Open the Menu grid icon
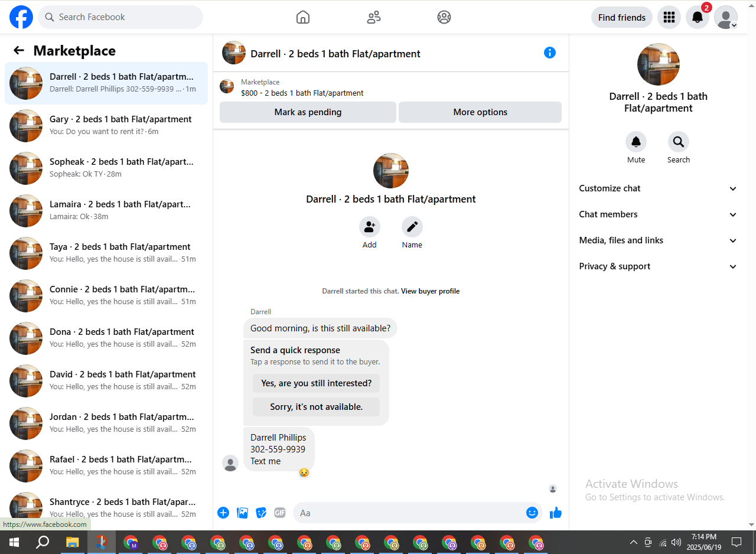This screenshot has width=756, height=554. click(669, 17)
